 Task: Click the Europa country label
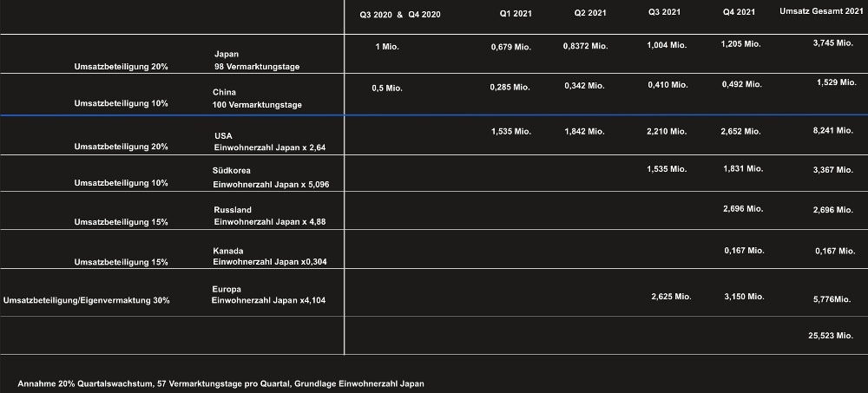227,289
